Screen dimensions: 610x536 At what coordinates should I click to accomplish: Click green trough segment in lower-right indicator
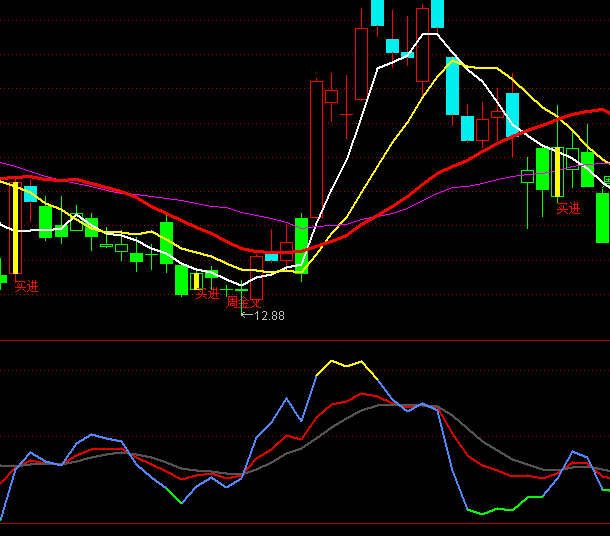(500, 510)
